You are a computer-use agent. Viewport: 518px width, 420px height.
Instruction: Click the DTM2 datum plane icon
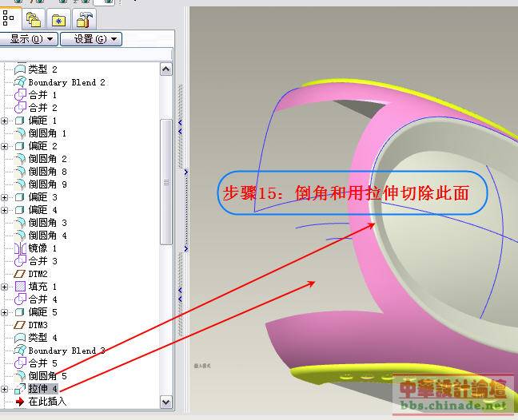[19, 274]
